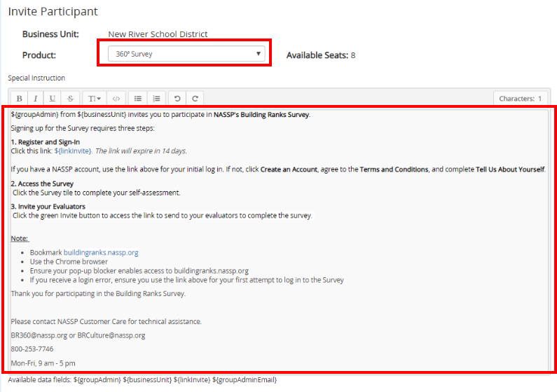557x392 pixels.
Task: Apply strikethrough formatting in editor toolbar
Action: (x=70, y=99)
